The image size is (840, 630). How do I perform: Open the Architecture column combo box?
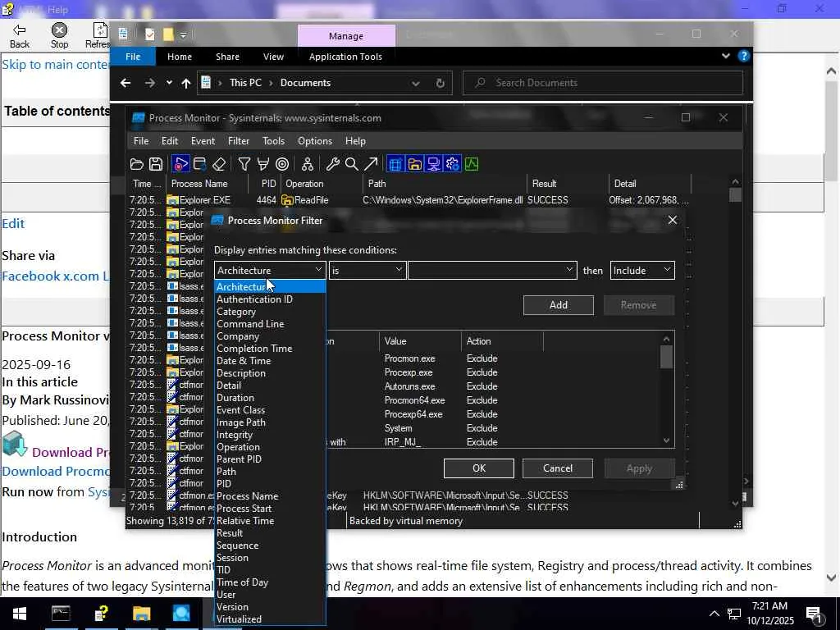click(269, 271)
